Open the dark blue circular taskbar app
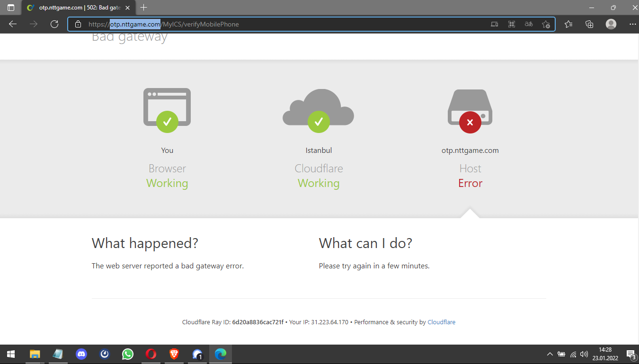This screenshot has width=639, height=364. tap(105, 354)
